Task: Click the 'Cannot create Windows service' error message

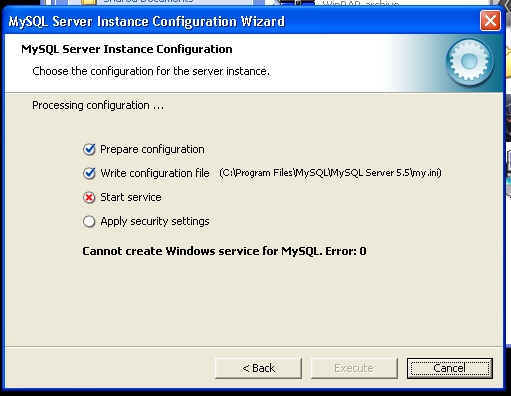Action: pyautogui.click(x=224, y=251)
